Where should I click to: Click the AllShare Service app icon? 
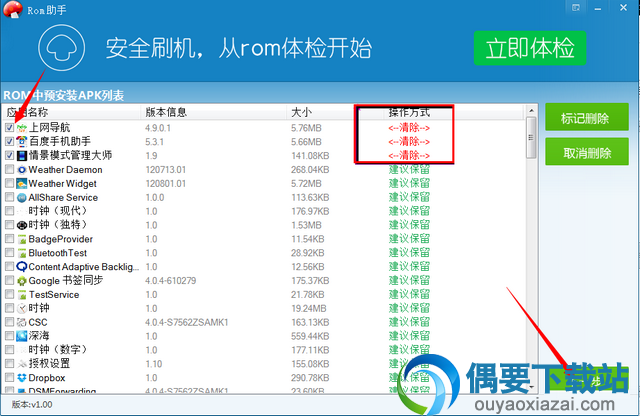click(x=22, y=198)
